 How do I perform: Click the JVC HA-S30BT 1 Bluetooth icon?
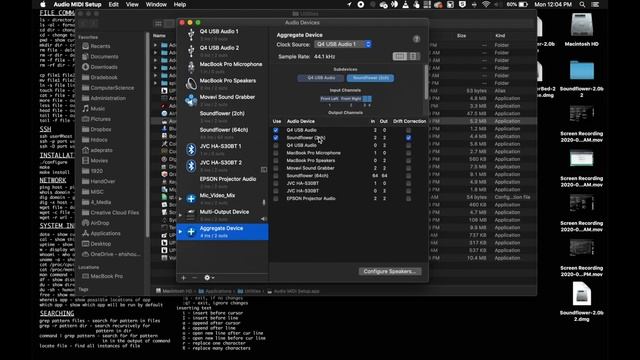pyautogui.click(x=191, y=149)
